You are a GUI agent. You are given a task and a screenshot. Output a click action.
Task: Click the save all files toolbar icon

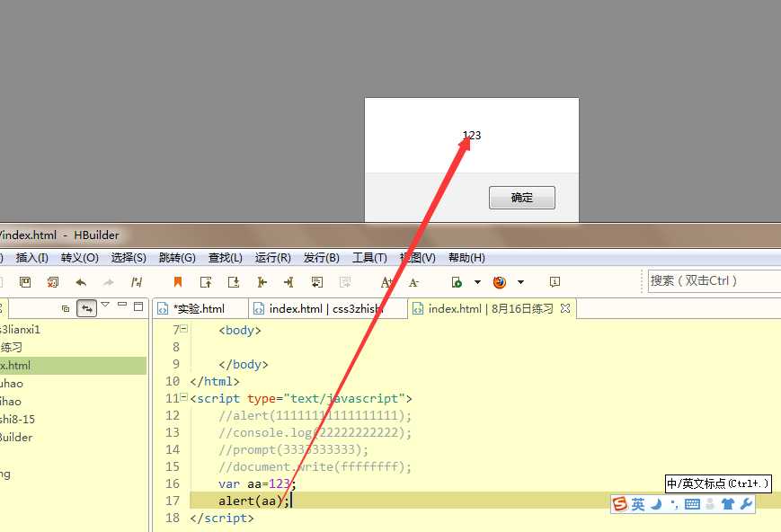[53, 282]
